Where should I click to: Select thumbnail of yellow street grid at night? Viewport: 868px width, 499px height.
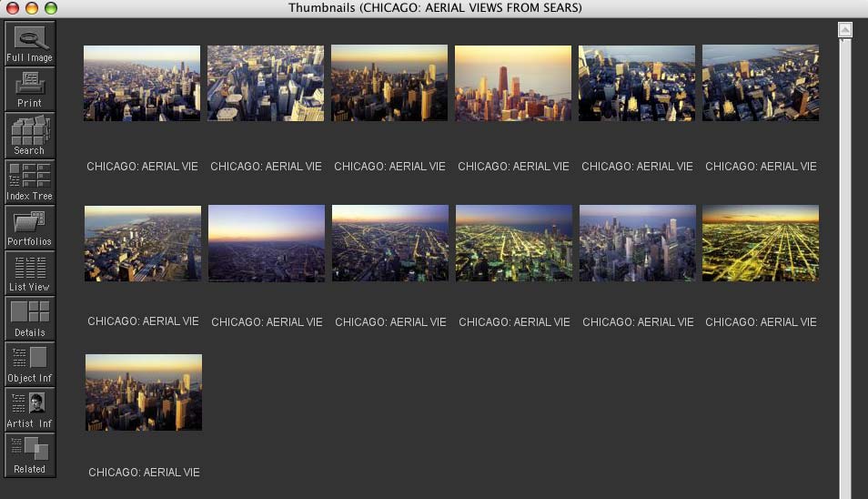point(761,243)
